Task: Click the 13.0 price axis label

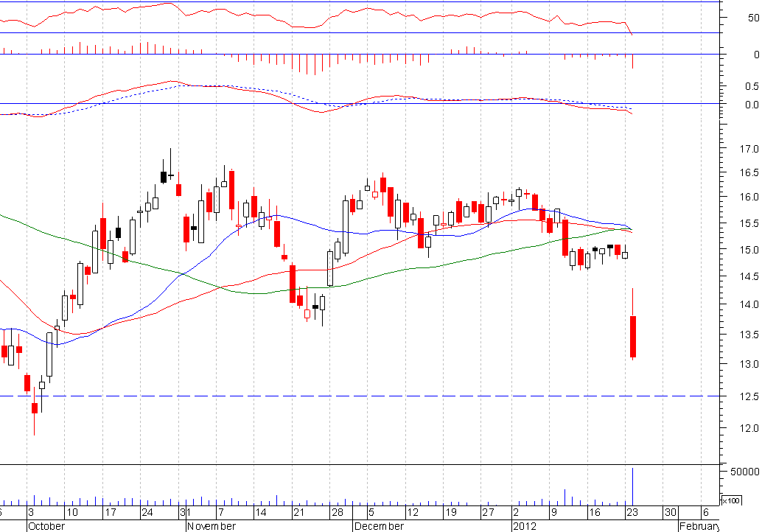Action: [x=749, y=365]
